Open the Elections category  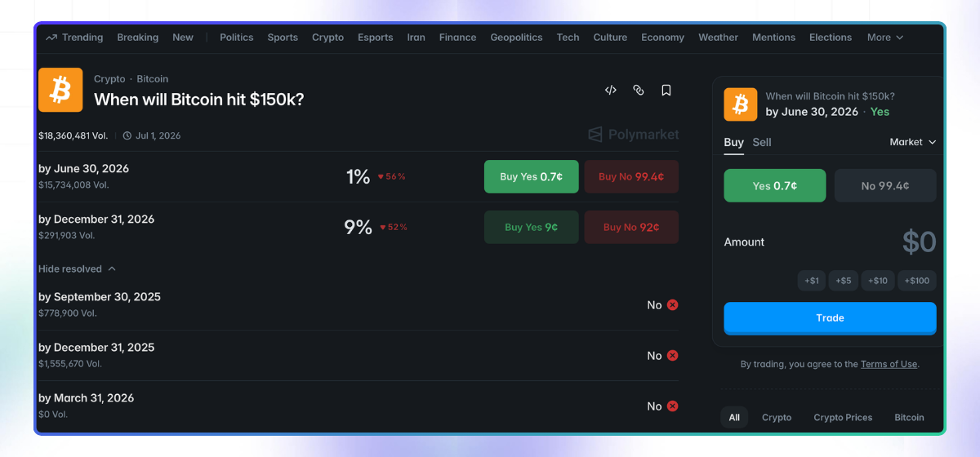tap(831, 38)
